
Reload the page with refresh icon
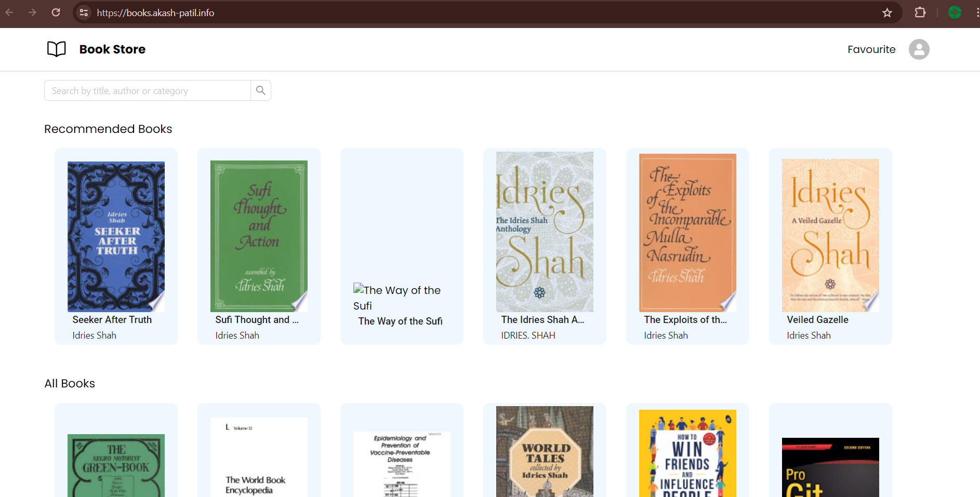[56, 12]
